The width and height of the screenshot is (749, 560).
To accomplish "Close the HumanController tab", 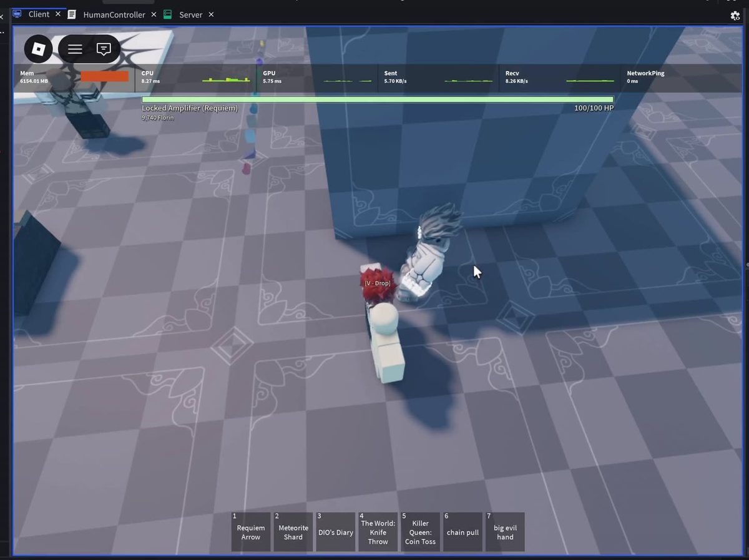I will tap(154, 14).
